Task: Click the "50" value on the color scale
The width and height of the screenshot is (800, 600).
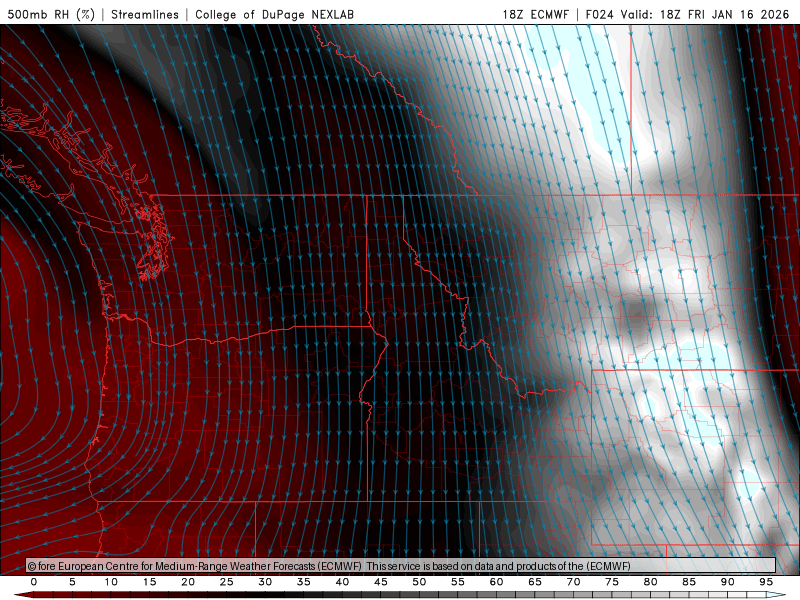Action: [419, 582]
